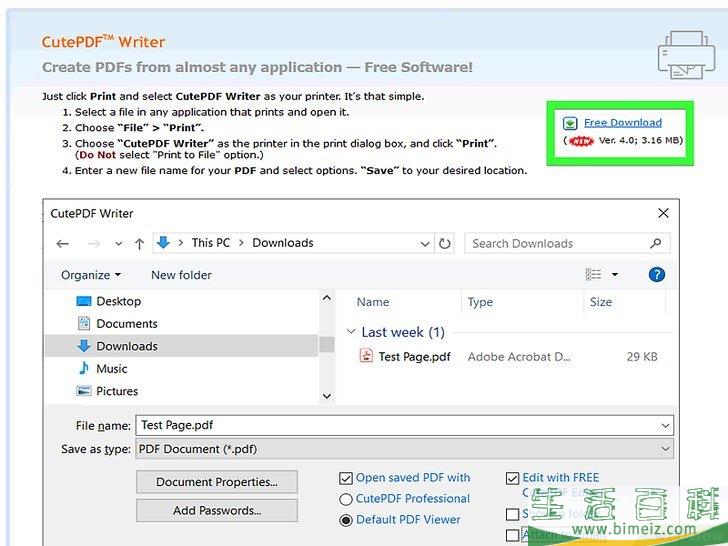Click the Search Downloads field
Viewport: 728px width, 546px height.
567,243
